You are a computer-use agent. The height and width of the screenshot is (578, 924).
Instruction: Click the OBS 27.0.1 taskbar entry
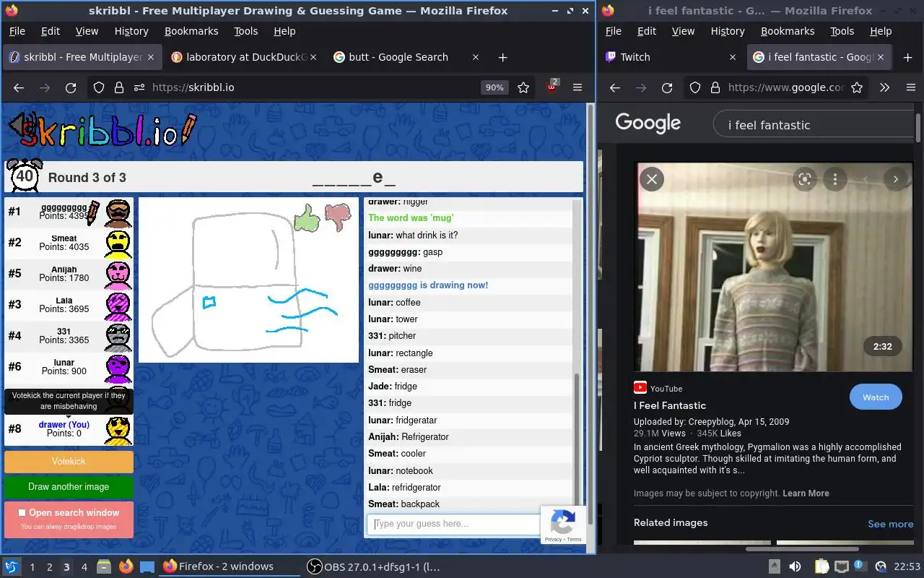pos(374,566)
